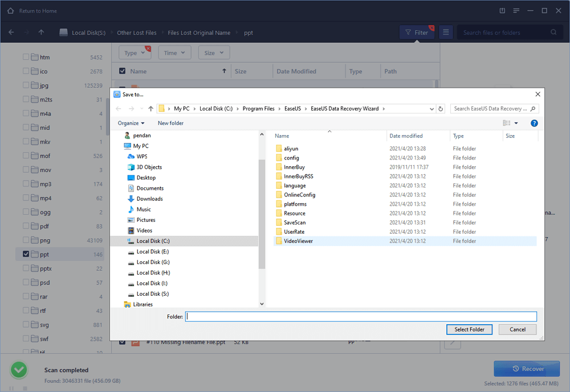Click the Refresh icon in Save dialog
Viewport: 570px width, 392px height.
click(x=441, y=108)
